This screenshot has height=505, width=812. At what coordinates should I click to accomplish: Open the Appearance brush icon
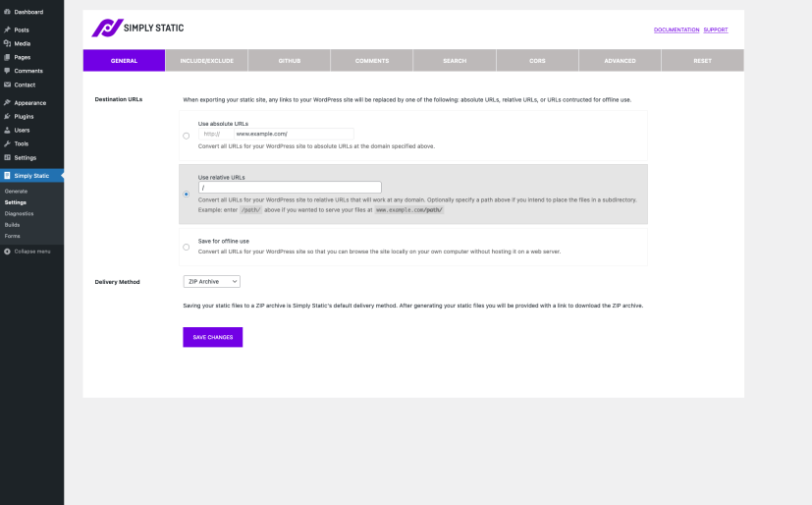click(x=8, y=102)
